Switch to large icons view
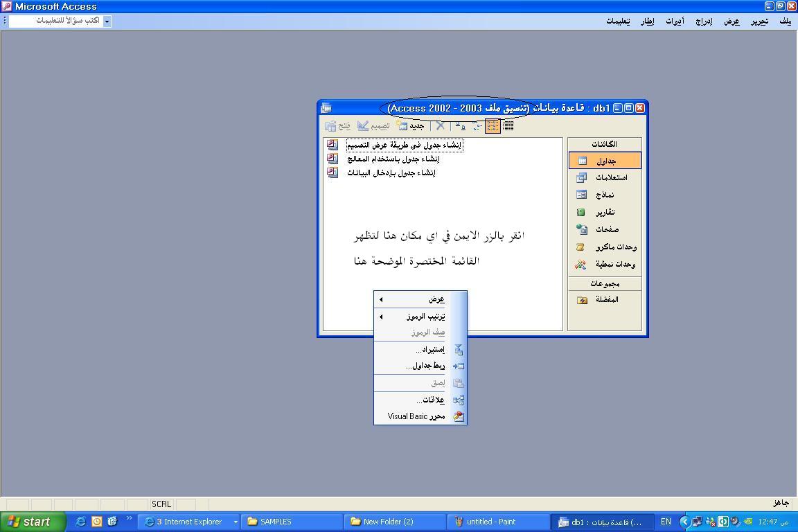The width and height of the screenshot is (798, 532). click(461, 126)
